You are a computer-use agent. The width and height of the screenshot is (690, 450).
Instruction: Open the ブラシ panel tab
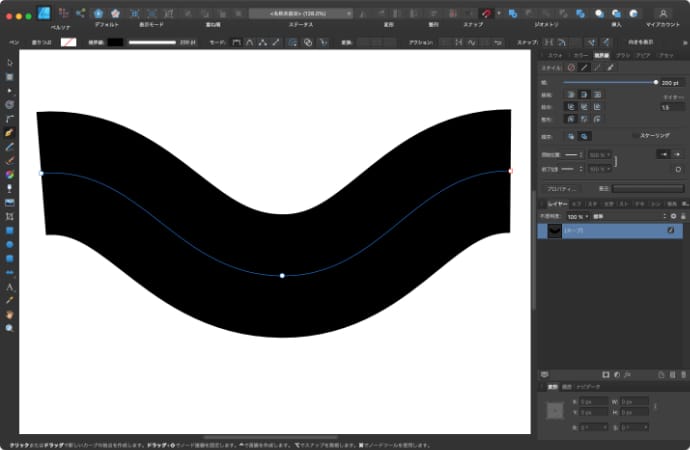pyautogui.click(x=622, y=55)
